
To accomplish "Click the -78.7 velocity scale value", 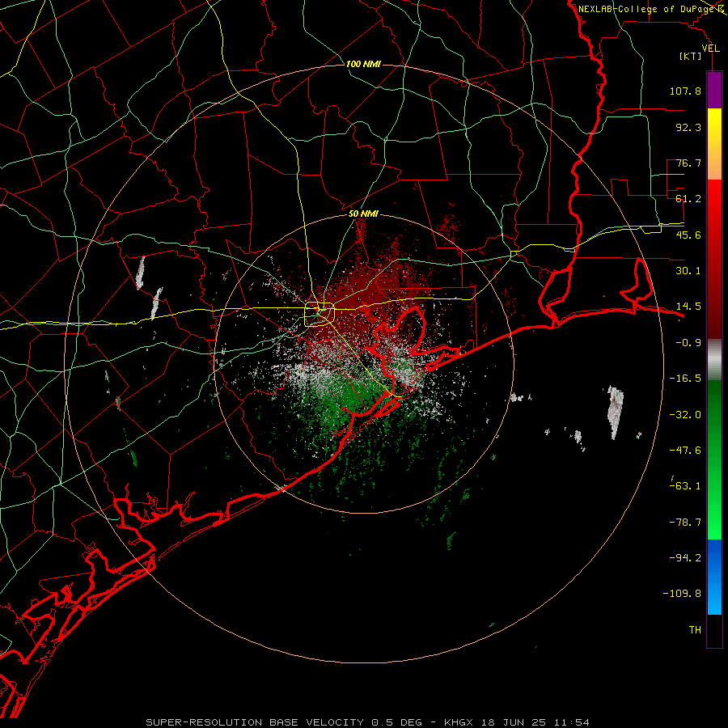I will coord(685,523).
